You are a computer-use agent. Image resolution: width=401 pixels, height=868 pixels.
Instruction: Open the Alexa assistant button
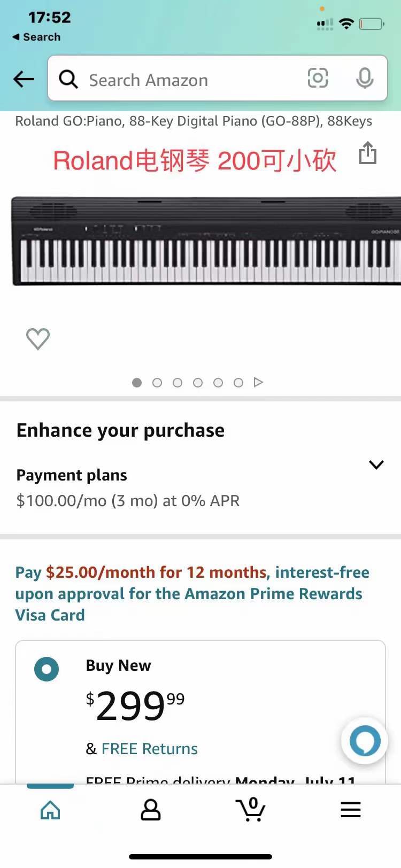coord(365,741)
